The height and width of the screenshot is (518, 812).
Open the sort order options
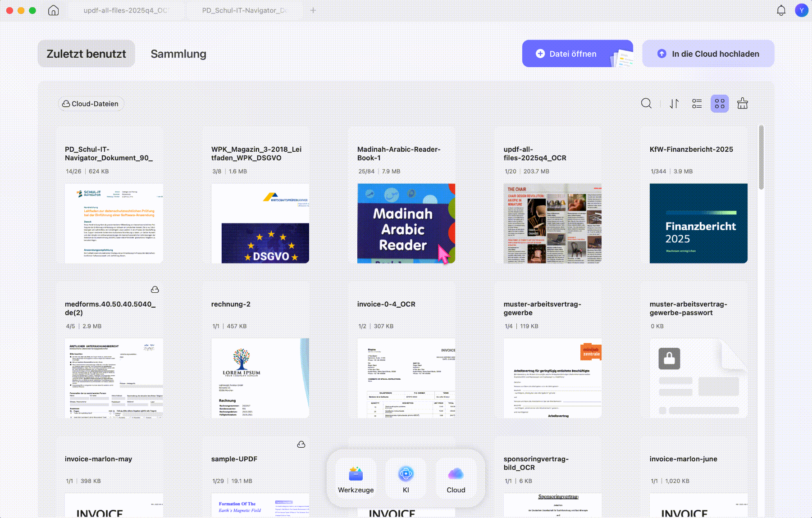pyautogui.click(x=674, y=104)
